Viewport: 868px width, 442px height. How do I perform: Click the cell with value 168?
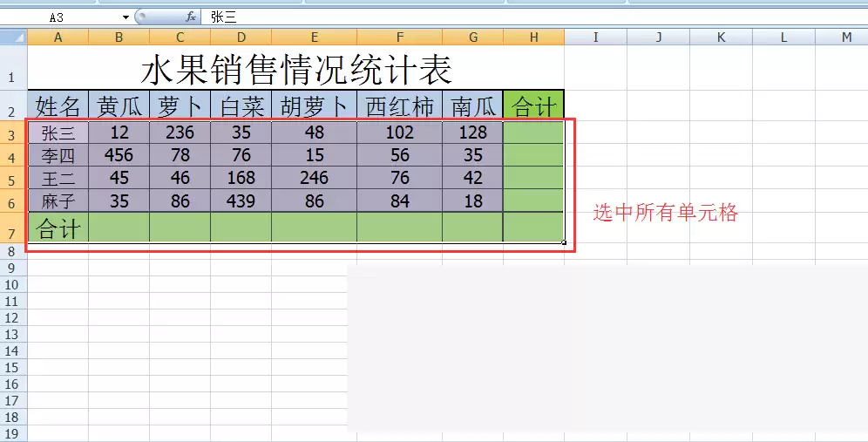click(241, 178)
